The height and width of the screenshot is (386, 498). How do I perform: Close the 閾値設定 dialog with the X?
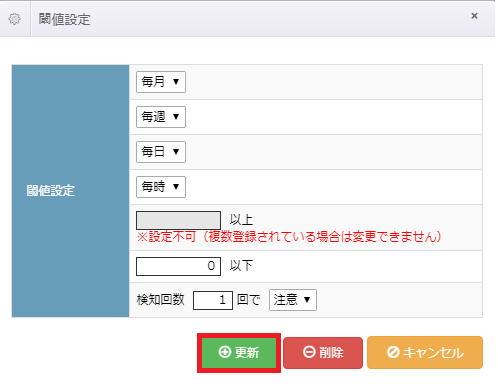click(x=474, y=16)
